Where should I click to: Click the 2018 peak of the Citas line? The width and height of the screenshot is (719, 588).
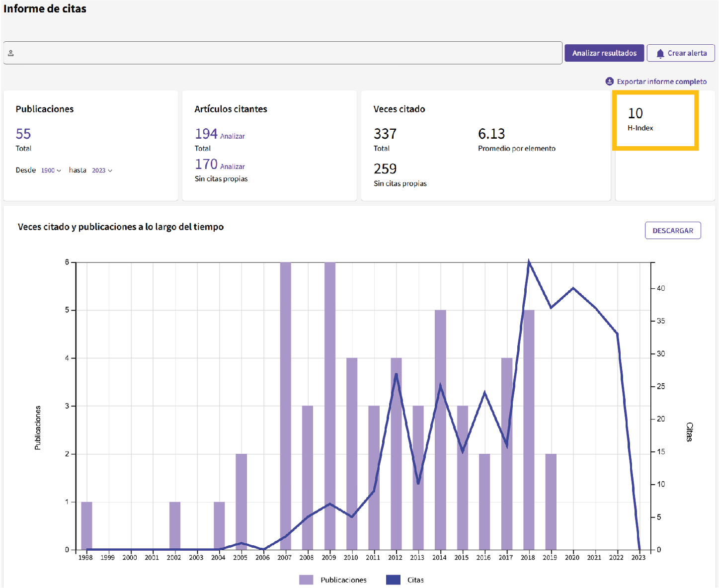click(529, 261)
